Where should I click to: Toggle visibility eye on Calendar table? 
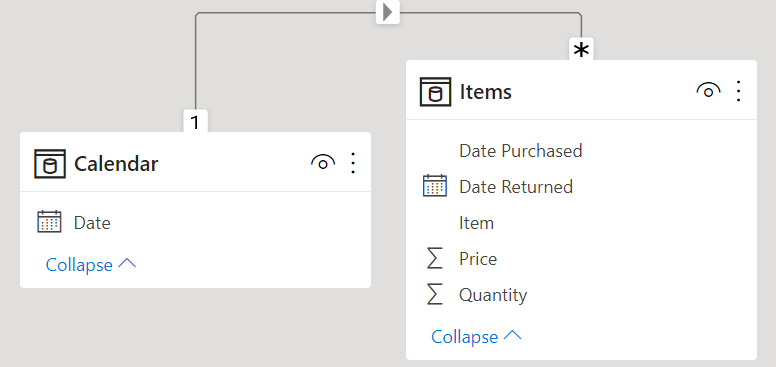[323, 163]
